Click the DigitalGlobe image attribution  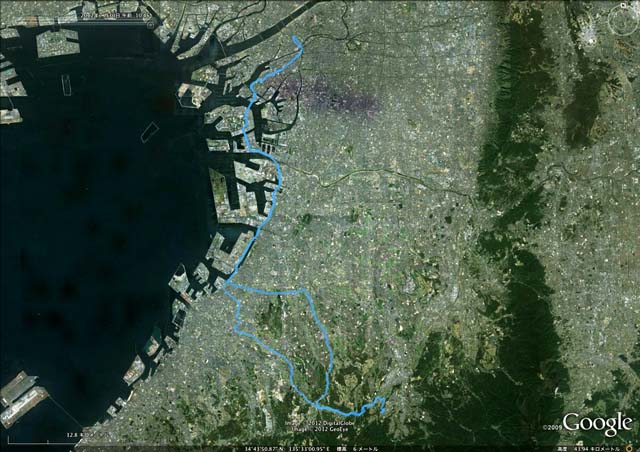tap(320, 423)
